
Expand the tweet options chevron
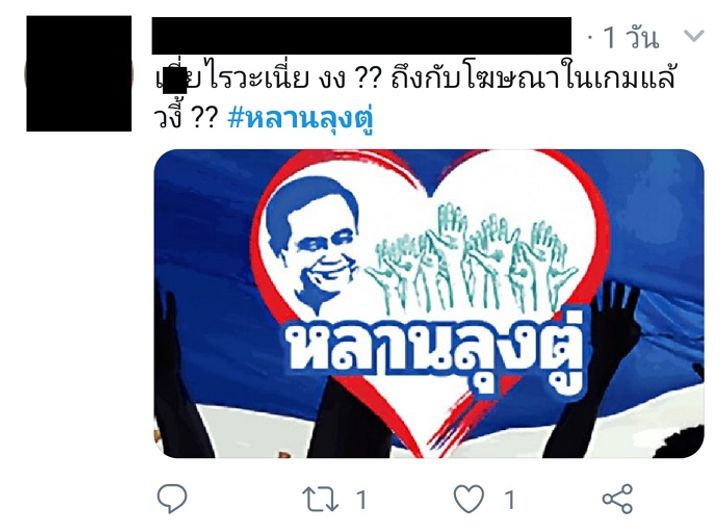coord(694,36)
